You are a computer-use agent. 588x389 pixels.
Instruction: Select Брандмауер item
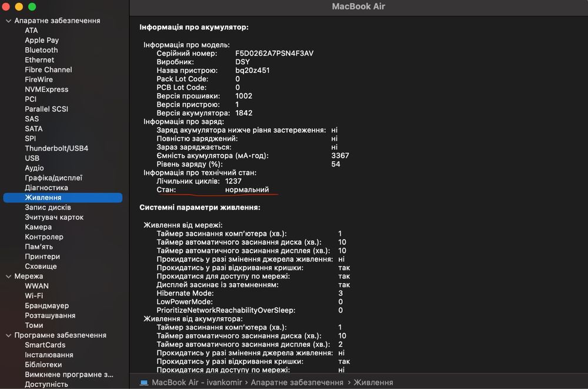pos(46,305)
